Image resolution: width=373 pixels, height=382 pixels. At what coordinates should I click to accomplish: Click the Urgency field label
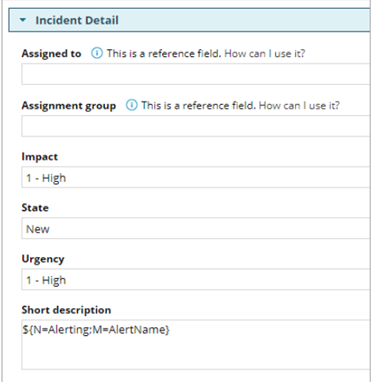click(x=43, y=259)
